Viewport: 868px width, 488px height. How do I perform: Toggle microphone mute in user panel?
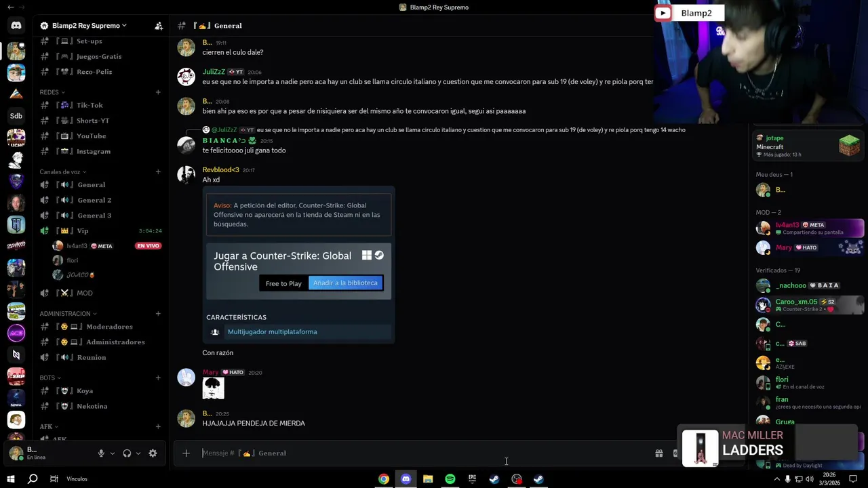(101, 453)
